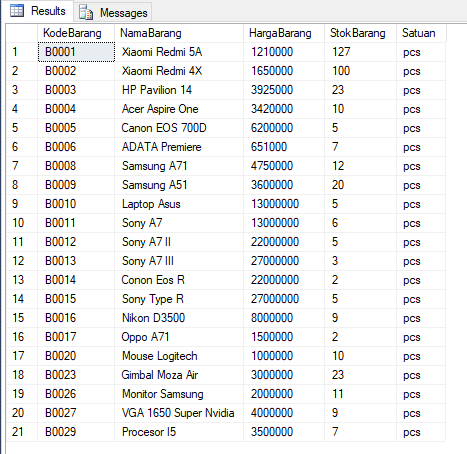Select cell B0001
The image size is (467, 454).
tap(76, 52)
